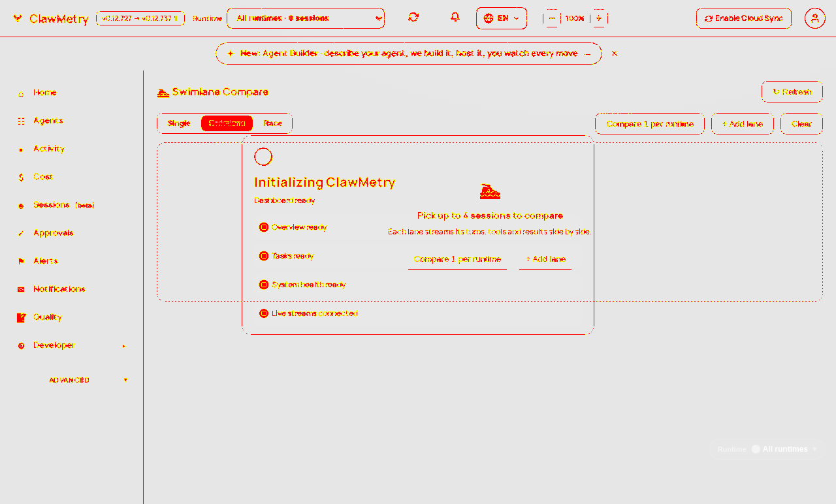Open the 'All runtimes · 0 sessions' dropdown
836x504 pixels.
(306, 18)
